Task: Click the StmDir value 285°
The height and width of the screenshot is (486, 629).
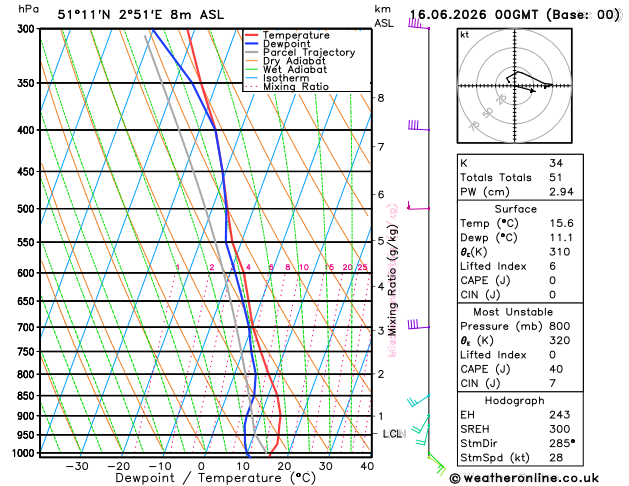Action: tap(562, 443)
